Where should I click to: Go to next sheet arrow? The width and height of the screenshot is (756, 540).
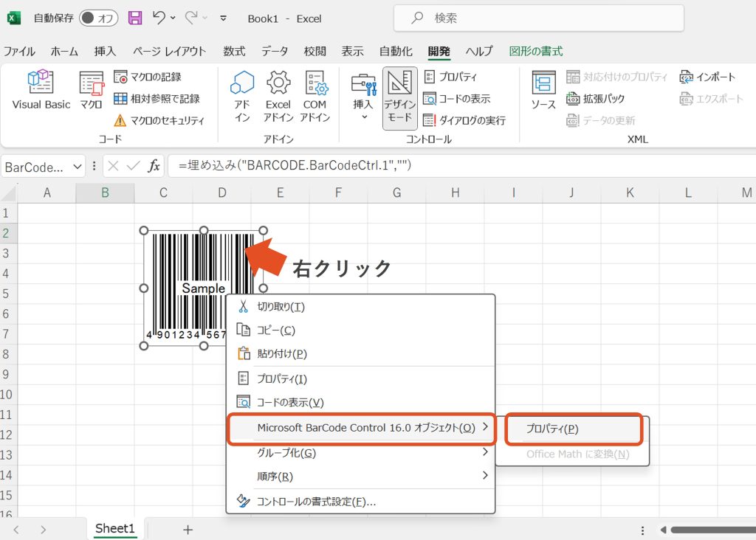point(44,530)
